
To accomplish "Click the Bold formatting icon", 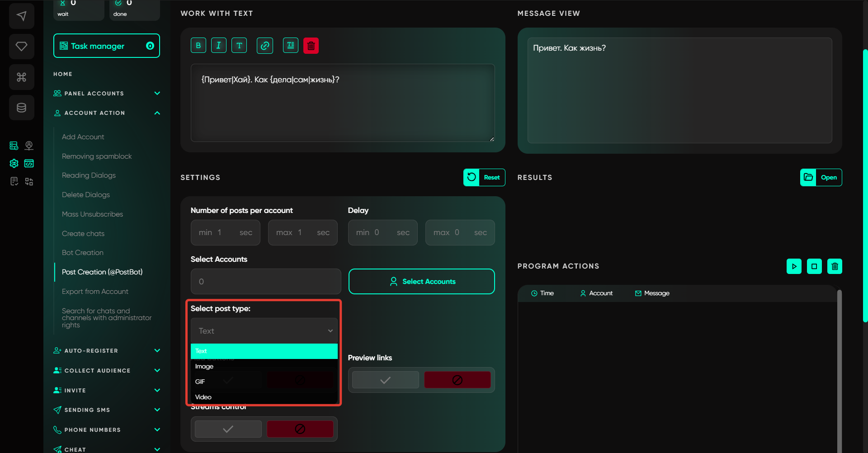I will pos(198,46).
